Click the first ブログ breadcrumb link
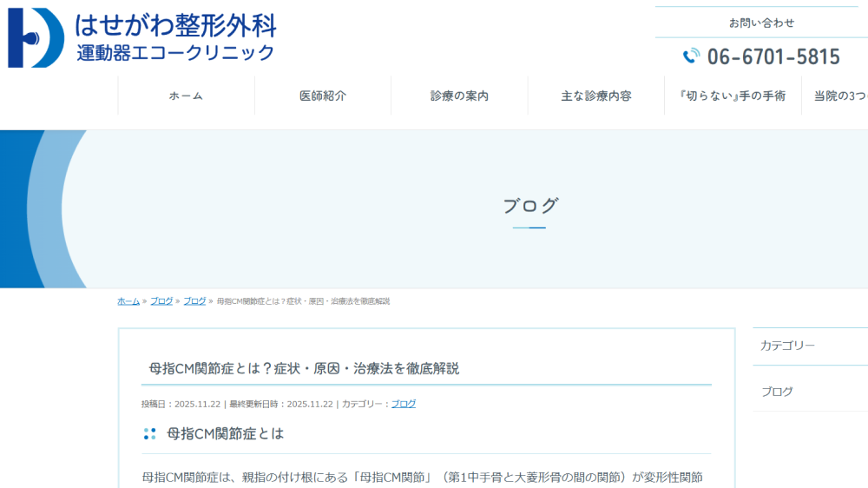This screenshot has height=488, width=868. pyautogui.click(x=161, y=301)
